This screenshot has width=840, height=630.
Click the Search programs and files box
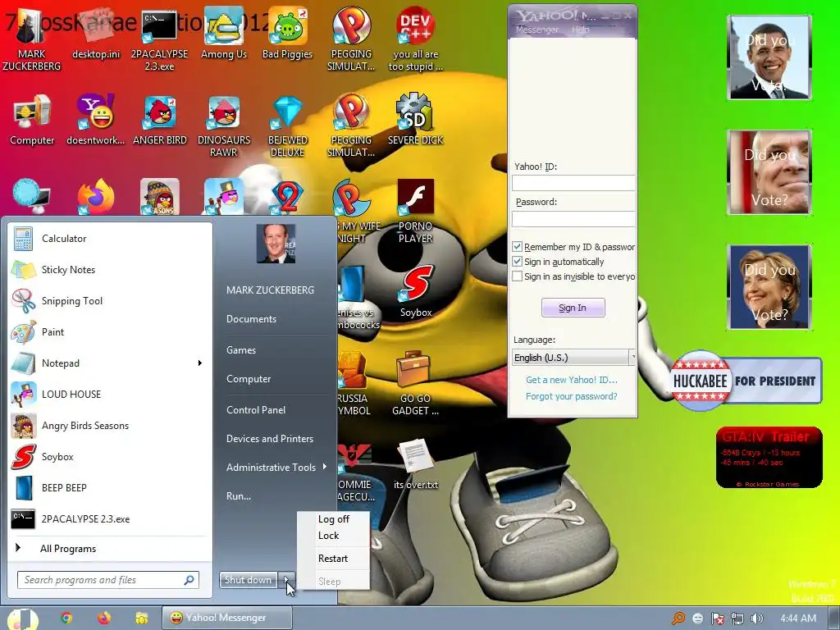tap(108, 580)
